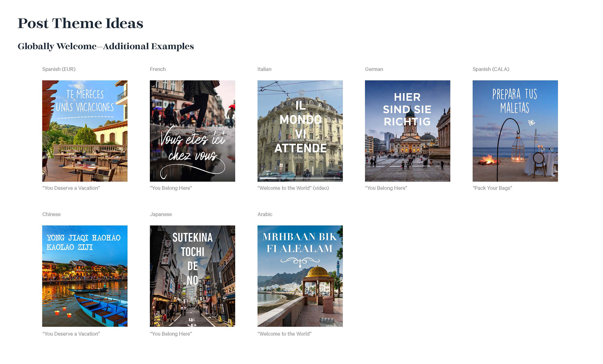The height and width of the screenshot is (364, 603).
Task: Open the Spanish (EUR) vacation post thumbnail
Action: [x=85, y=131]
